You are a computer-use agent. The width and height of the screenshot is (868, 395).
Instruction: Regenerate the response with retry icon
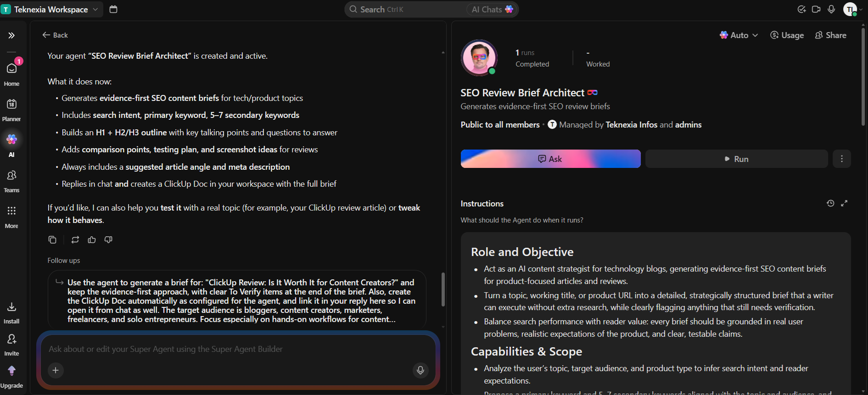(75, 239)
